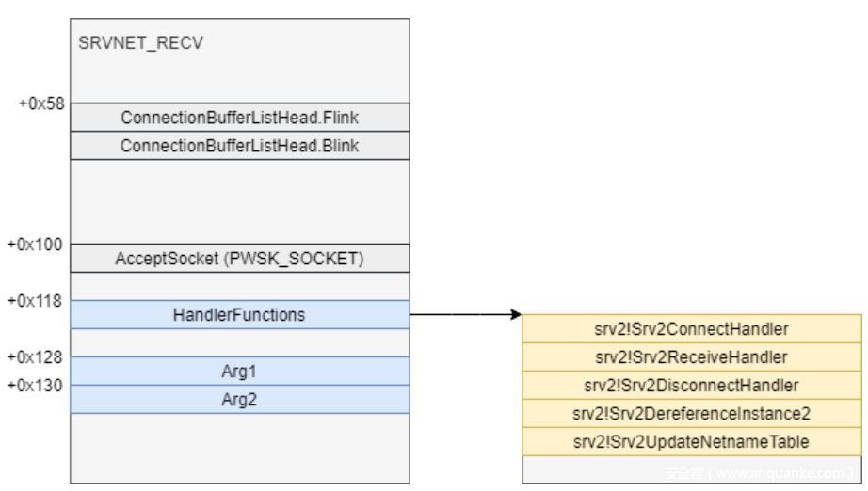Click the srv2!Srv2DisconnectHandler entry

[x=692, y=386]
